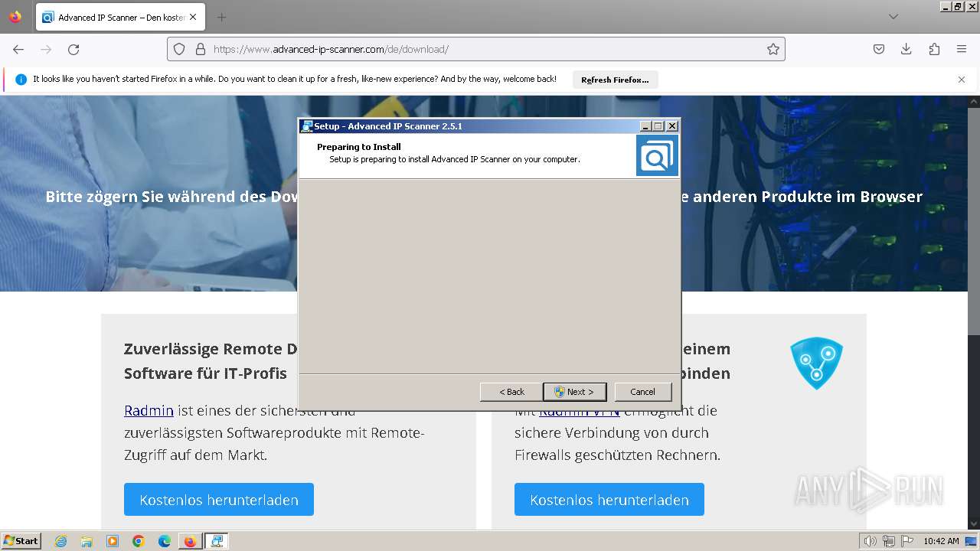The height and width of the screenshot is (551, 980).
Task: Click the site security padlock icon
Action: click(x=201, y=49)
